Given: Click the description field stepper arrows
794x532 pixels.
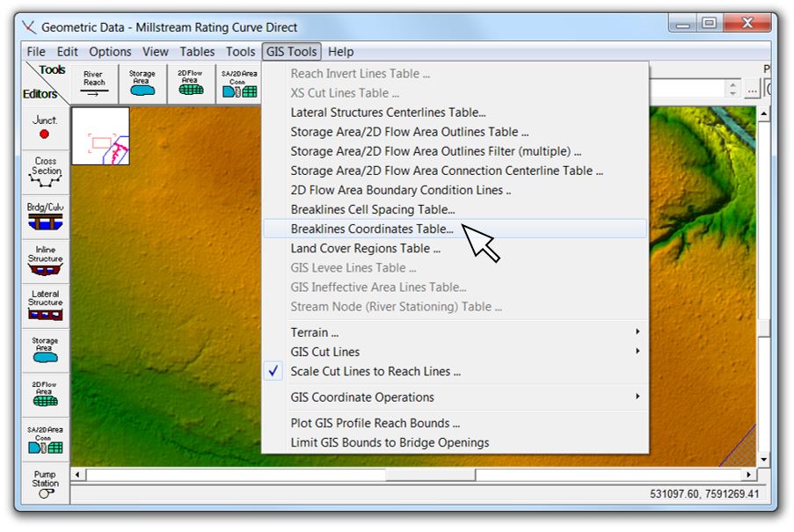Looking at the screenshot, I should [x=732, y=89].
